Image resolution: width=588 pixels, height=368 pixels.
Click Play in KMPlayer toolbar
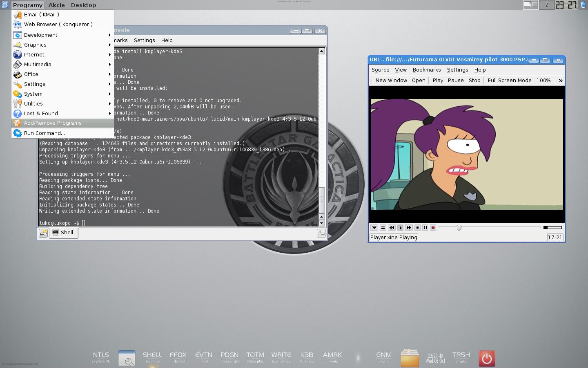[x=438, y=81]
